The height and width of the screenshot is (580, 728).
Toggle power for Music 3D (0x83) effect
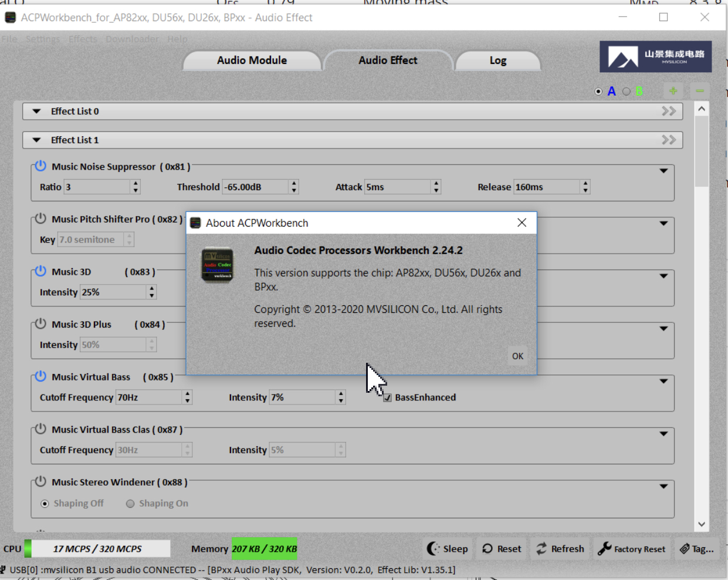pos(40,271)
